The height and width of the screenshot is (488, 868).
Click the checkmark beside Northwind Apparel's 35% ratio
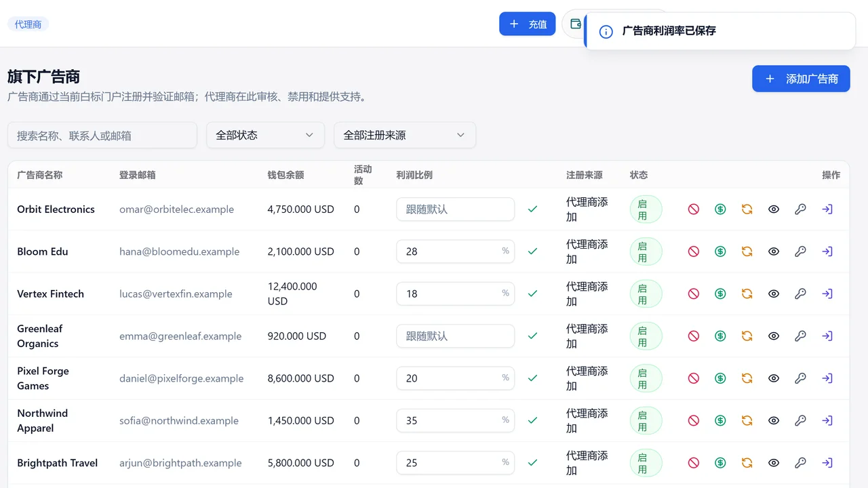(532, 420)
